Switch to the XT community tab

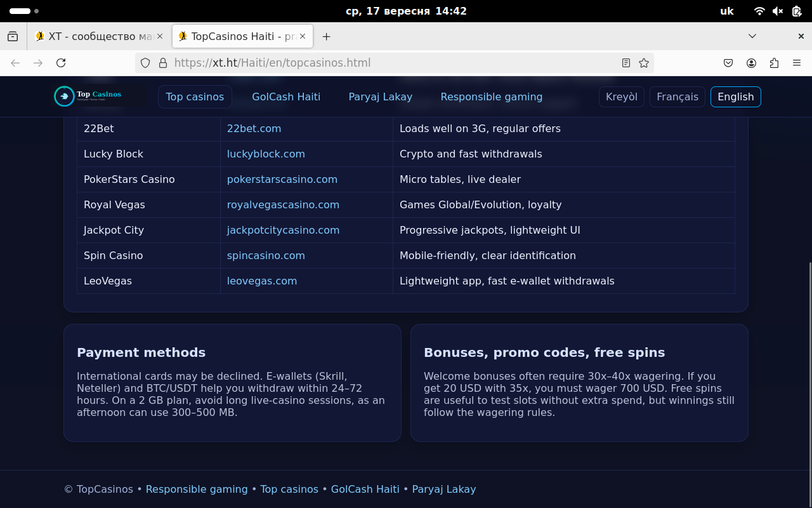point(98,36)
